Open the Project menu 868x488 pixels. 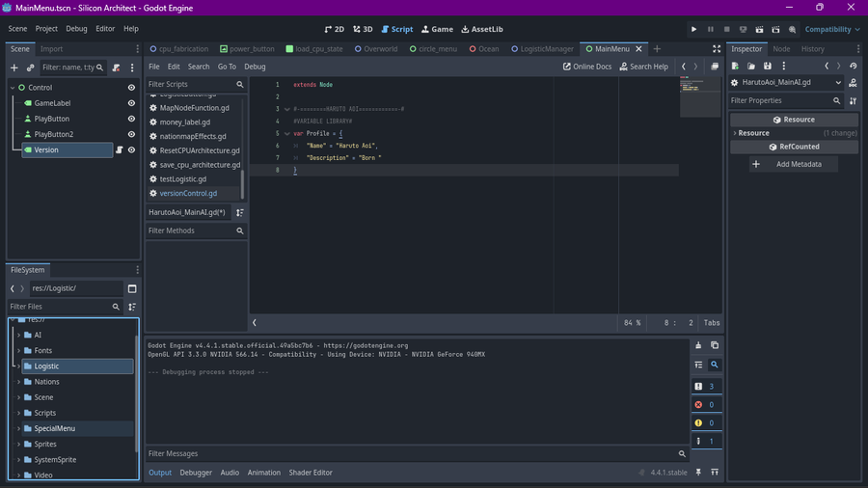coord(46,29)
